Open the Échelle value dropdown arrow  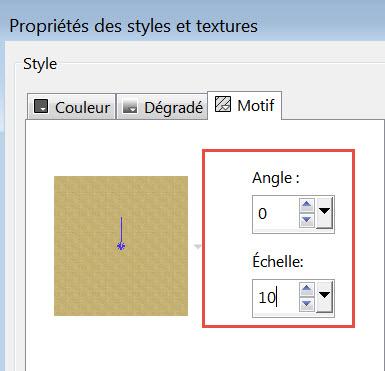(x=324, y=297)
